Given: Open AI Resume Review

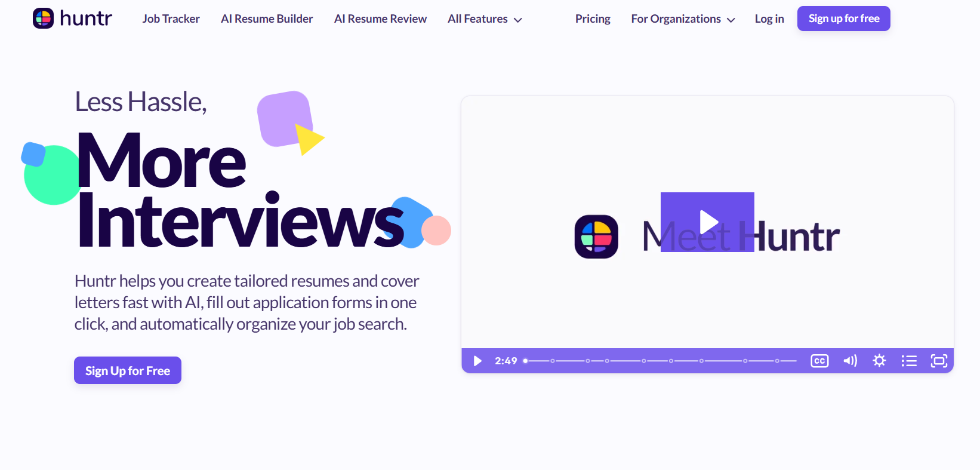Looking at the screenshot, I should (380, 19).
